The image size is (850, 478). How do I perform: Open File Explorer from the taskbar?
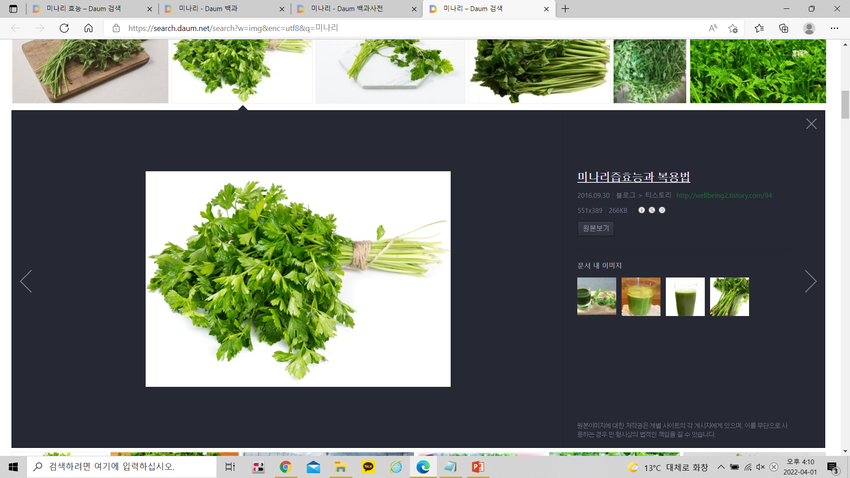[x=340, y=467]
